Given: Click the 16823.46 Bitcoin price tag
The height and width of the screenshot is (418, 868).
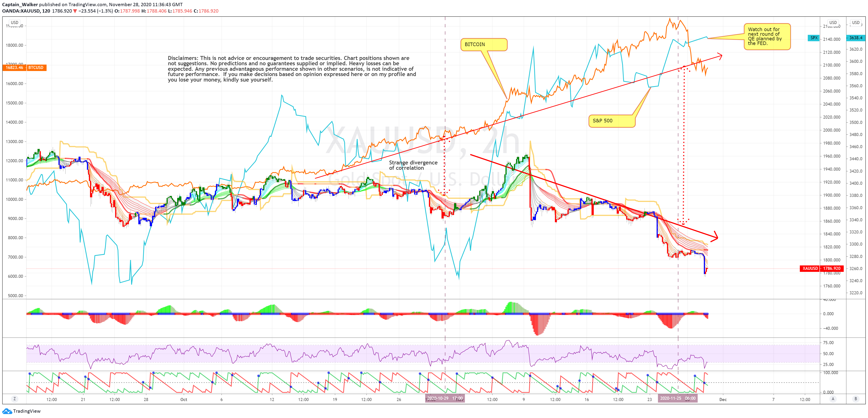Looking at the screenshot, I should click(14, 68).
